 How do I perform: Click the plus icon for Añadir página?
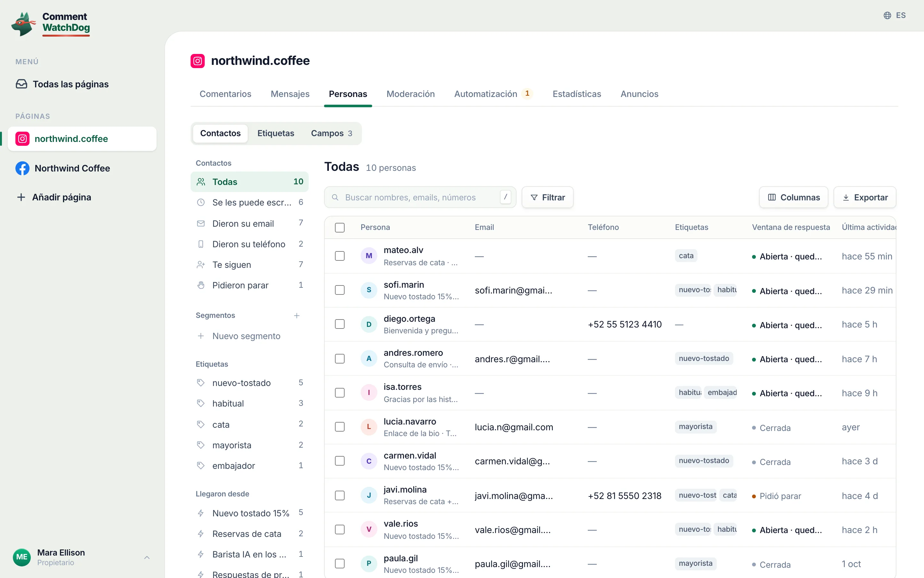point(21,197)
